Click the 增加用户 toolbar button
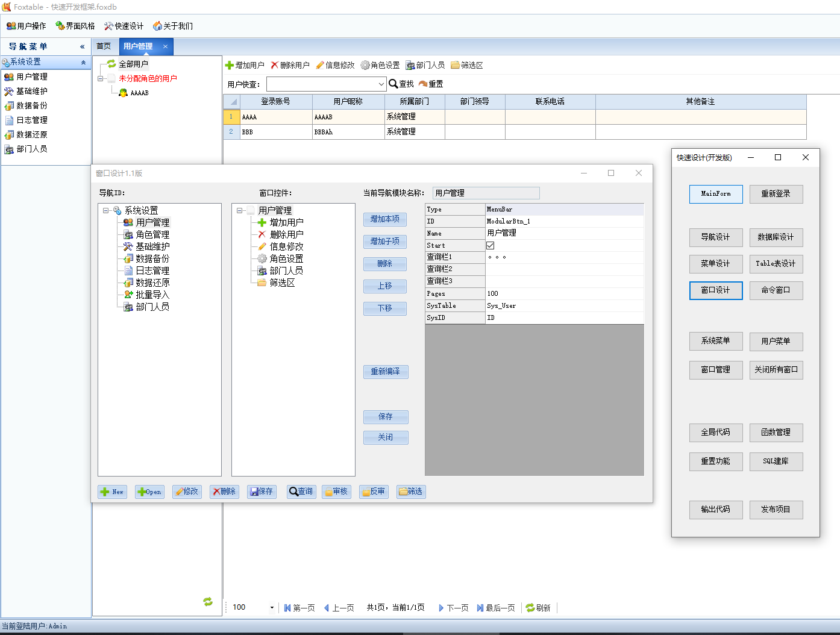This screenshot has width=840, height=635. click(245, 65)
